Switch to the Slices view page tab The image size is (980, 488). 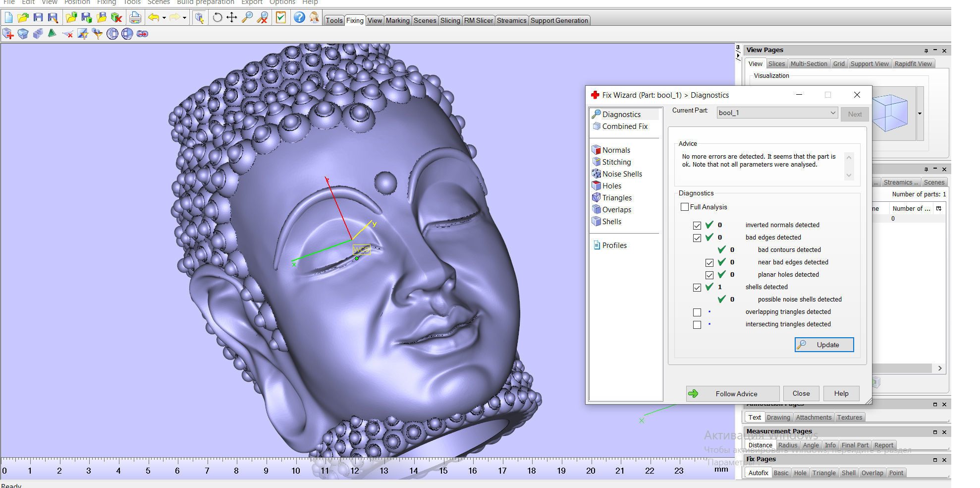pyautogui.click(x=776, y=63)
